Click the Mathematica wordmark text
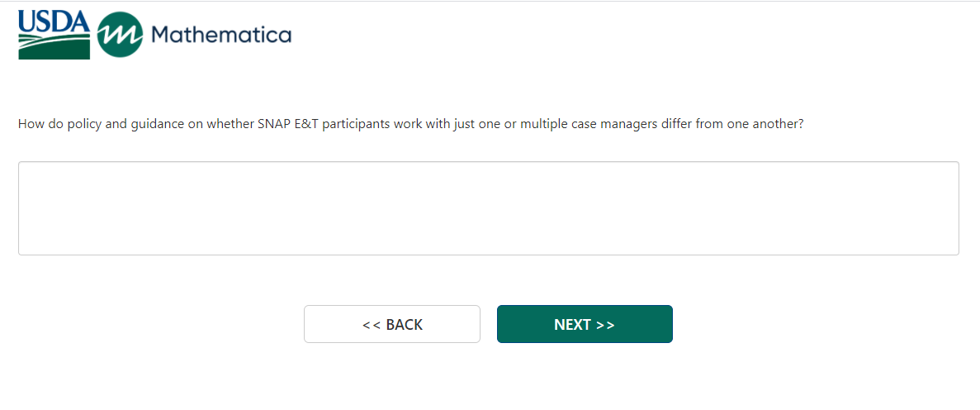 [221, 35]
